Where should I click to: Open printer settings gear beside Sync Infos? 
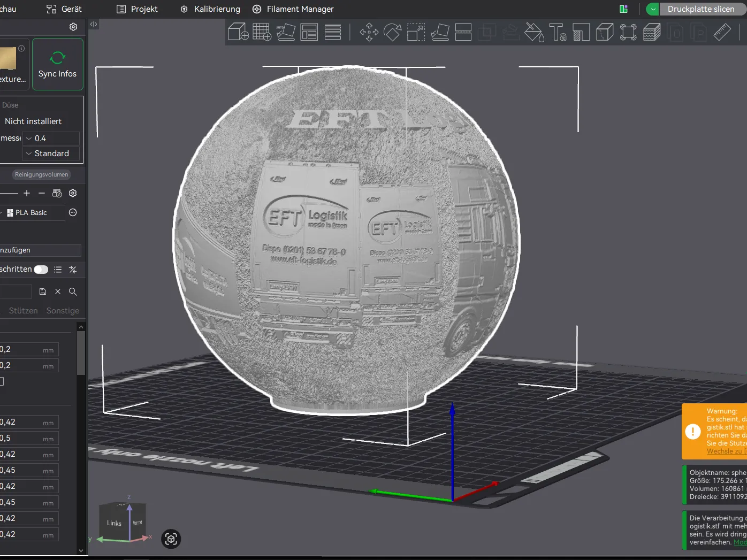(x=73, y=27)
